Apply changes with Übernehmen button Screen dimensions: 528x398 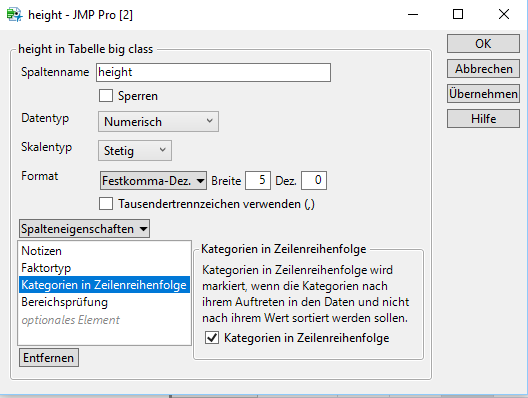click(x=483, y=94)
